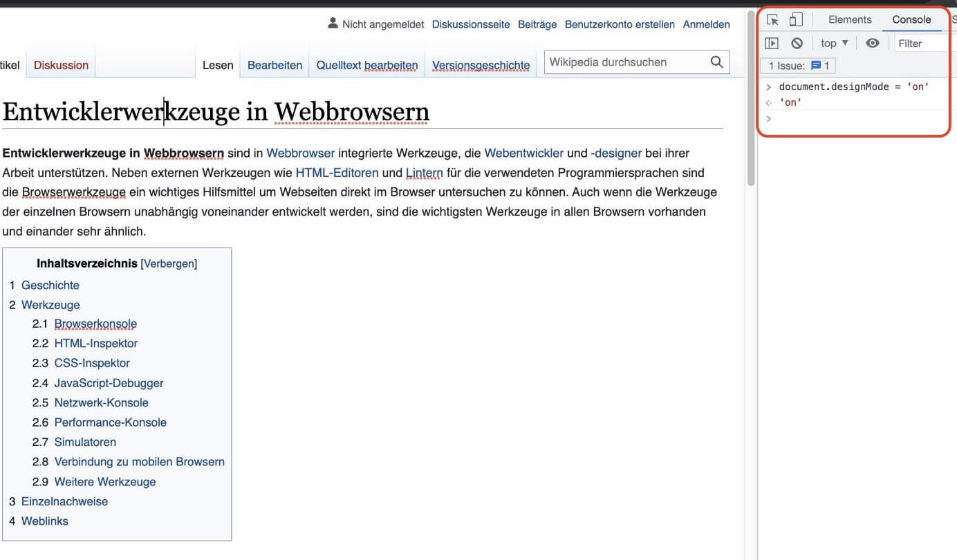Click the 1 Issue button

[798, 66]
